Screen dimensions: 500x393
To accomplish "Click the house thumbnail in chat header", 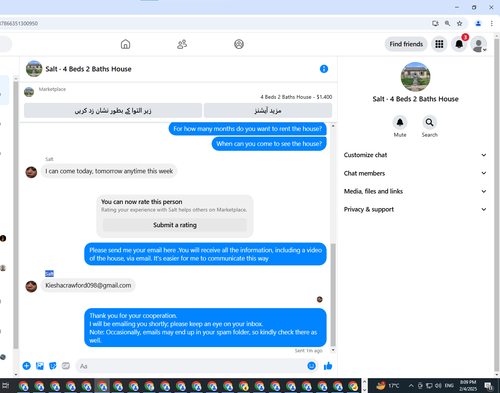I will click(x=34, y=69).
